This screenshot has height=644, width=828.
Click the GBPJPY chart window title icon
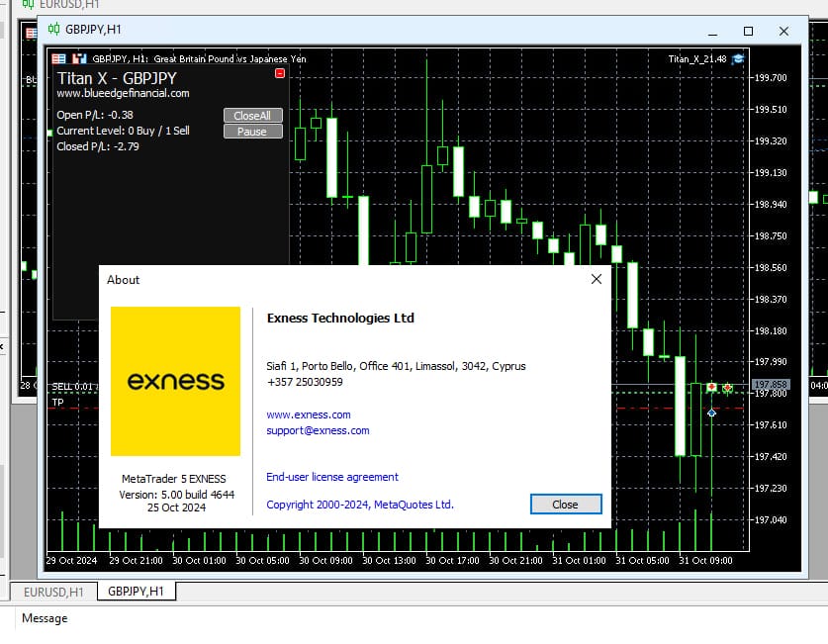[53, 30]
